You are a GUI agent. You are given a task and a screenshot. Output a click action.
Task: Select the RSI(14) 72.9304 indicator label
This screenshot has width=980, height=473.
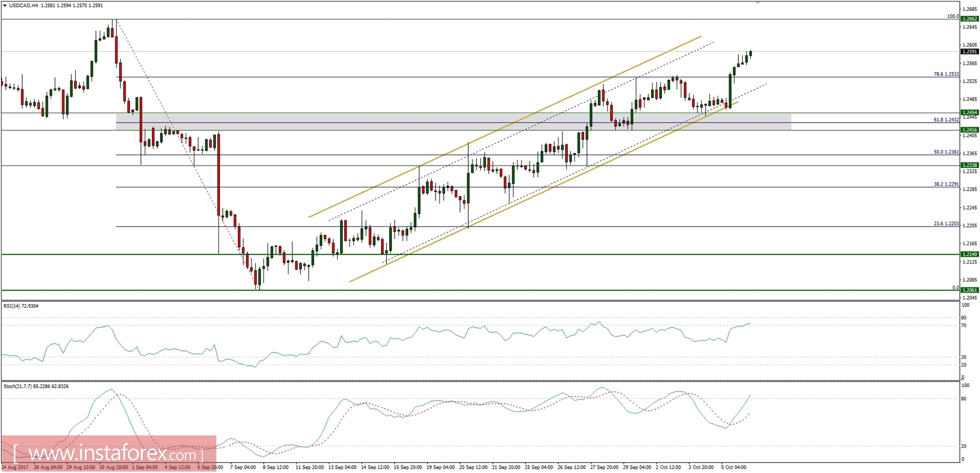coord(21,306)
